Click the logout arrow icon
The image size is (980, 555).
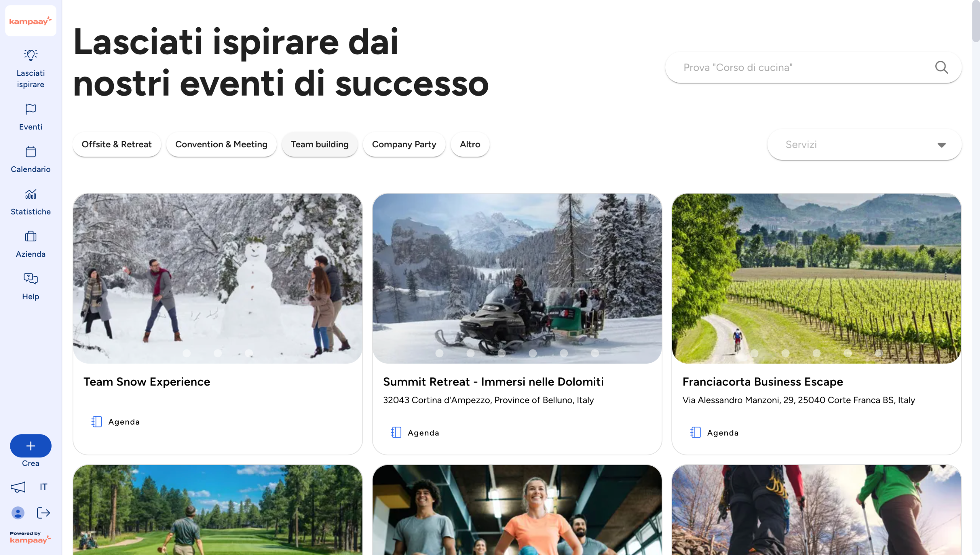click(x=43, y=513)
